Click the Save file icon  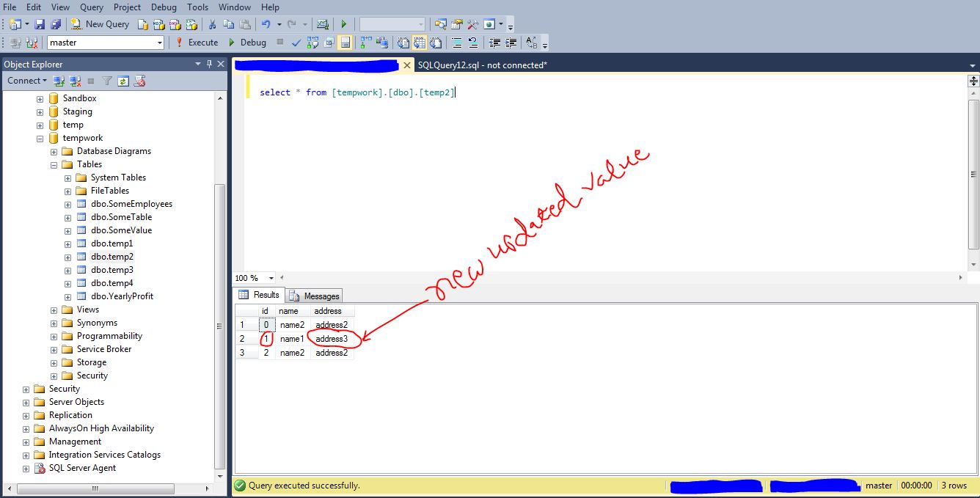coord(40,24)
